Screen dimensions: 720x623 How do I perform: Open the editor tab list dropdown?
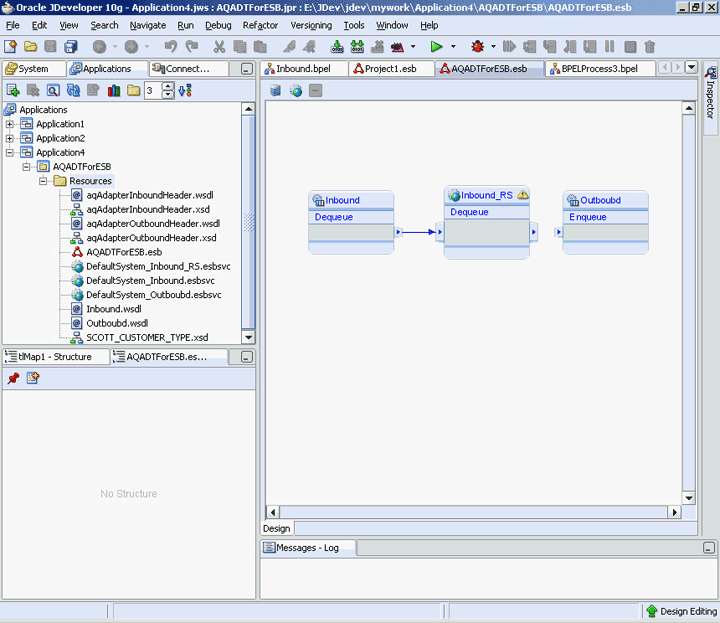691,68
